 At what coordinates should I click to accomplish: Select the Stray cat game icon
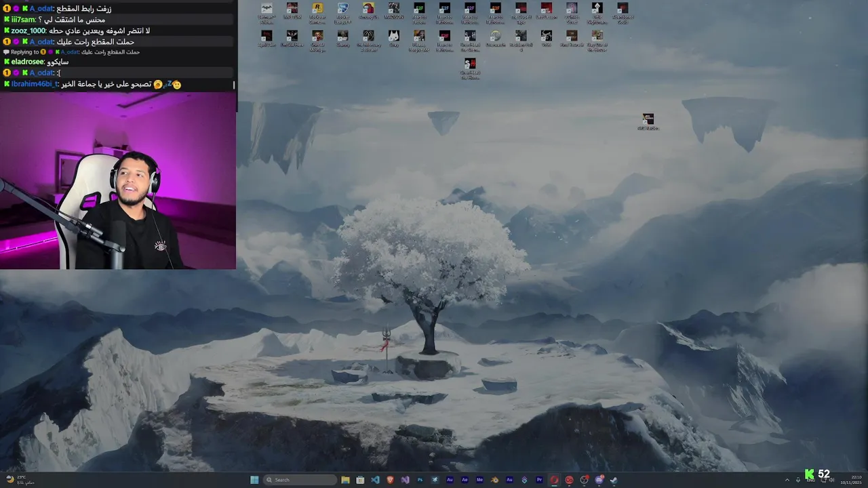(393, 39)
